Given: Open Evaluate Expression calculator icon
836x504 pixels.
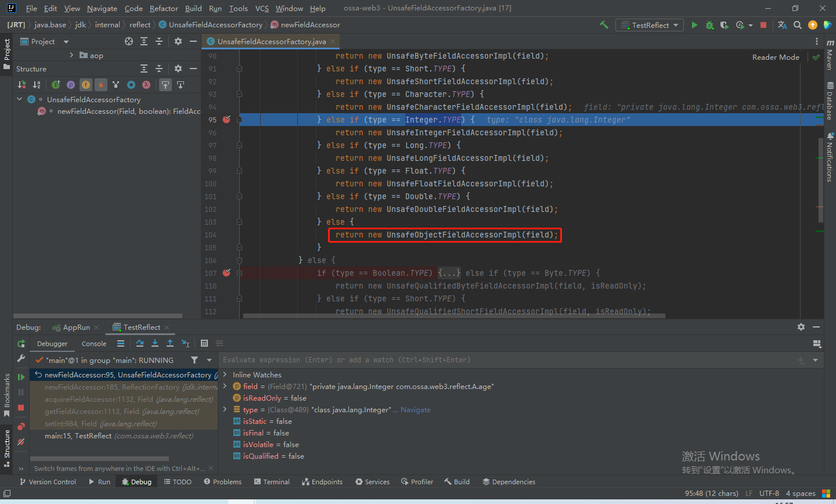Looking at the screenshot, I should tap(204, 343).
